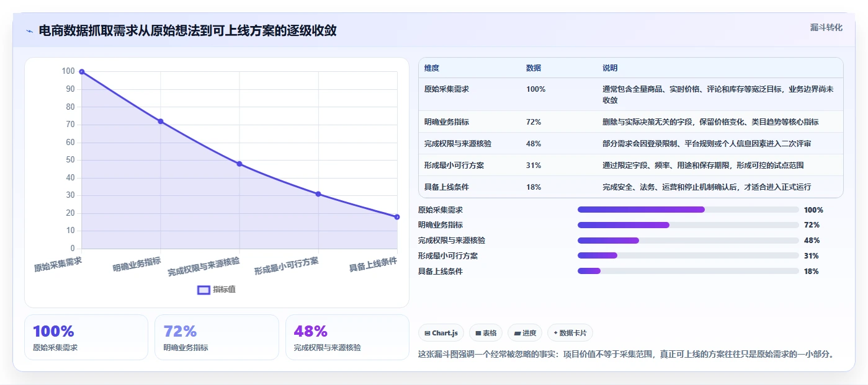Click the 数据卡片 tag
868x385 pixels.
pyautogui.click(x=570, y=333)
